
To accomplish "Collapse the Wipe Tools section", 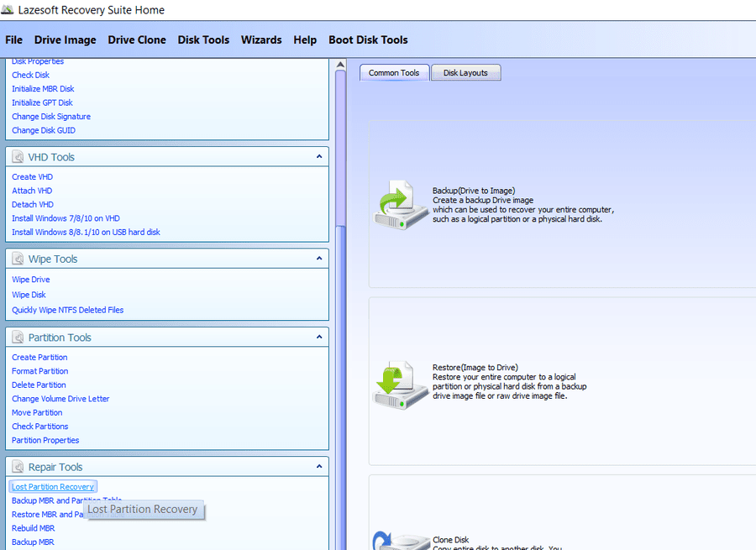I will (x=319, y=259).
